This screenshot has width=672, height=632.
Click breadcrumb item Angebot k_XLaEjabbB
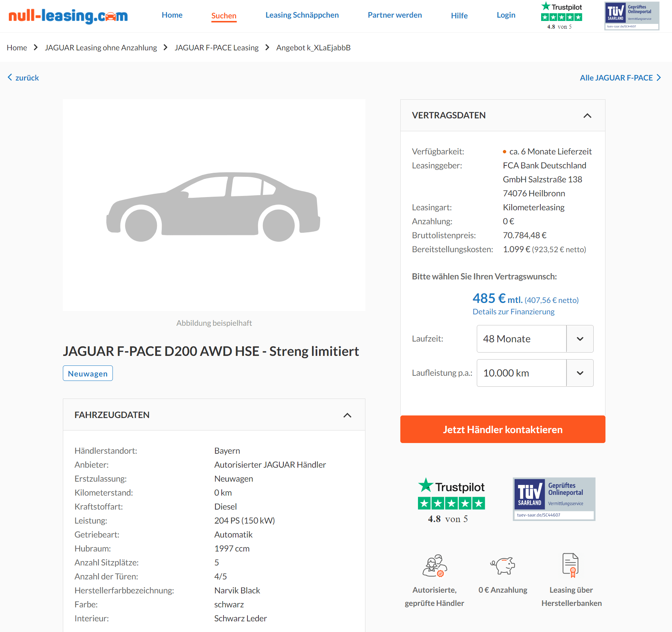(313, 48)
